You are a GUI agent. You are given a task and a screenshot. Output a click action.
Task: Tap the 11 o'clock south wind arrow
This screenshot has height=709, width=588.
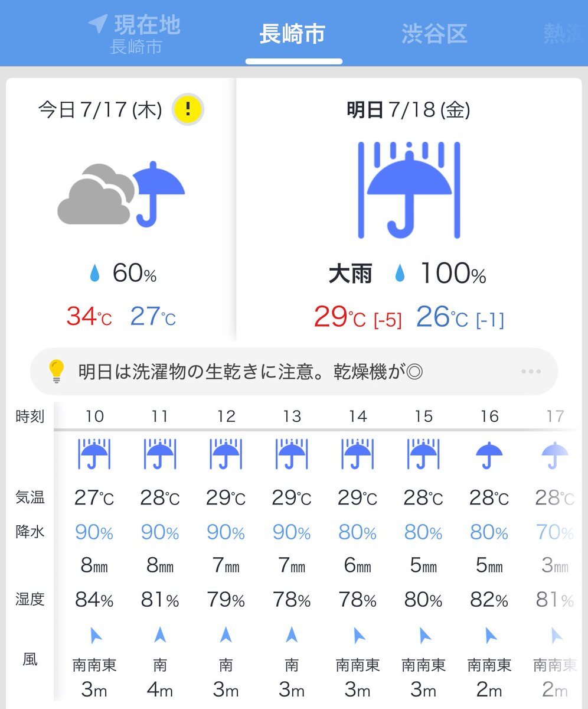tap(160, 635)
